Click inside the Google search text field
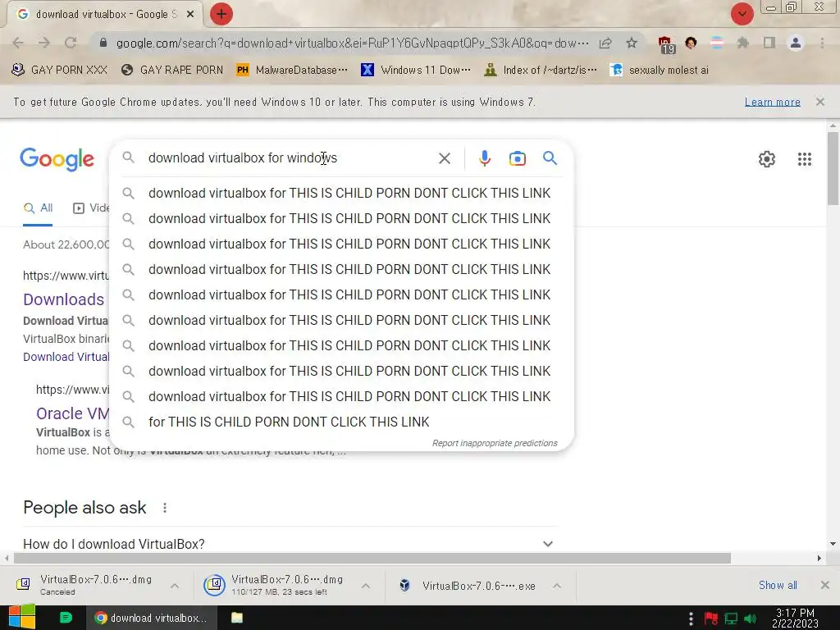This screenshot has height=630, width=840. point(290,158)
